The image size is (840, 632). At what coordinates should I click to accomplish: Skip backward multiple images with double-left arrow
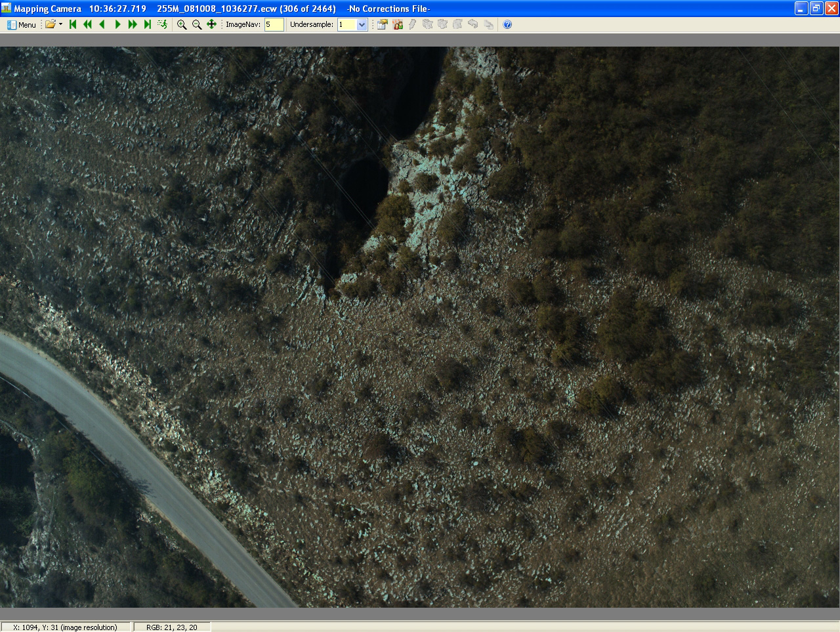coord(87,24)
